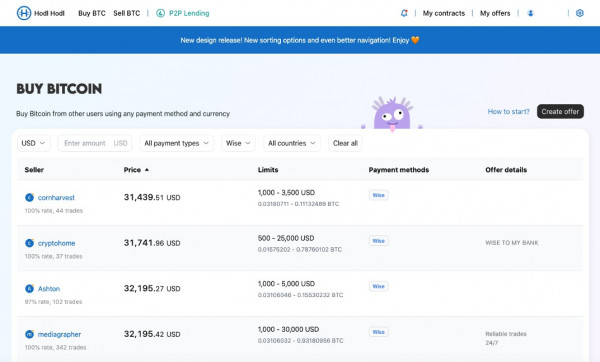Image resolution: width=600 pixels, height=362 pixels.
Task: Click the limits 1,000 - 30,000 USD
Action: [x=289, y=329]
